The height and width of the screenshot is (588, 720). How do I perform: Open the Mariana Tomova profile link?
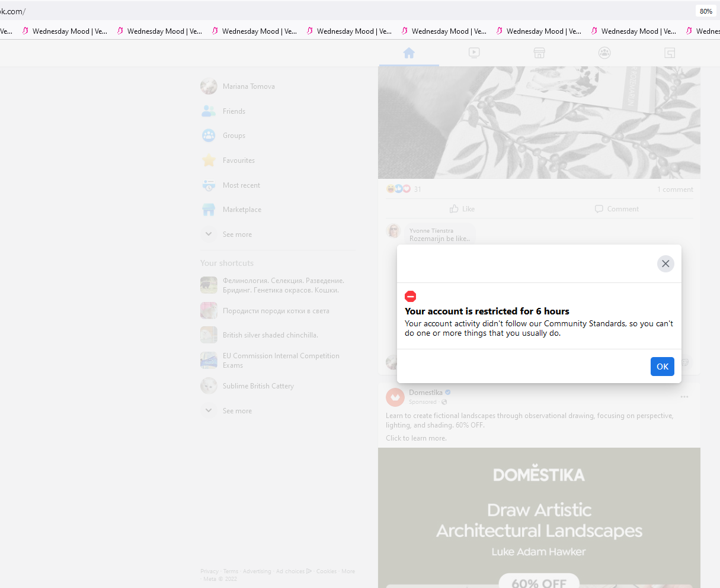click(248, 86)
